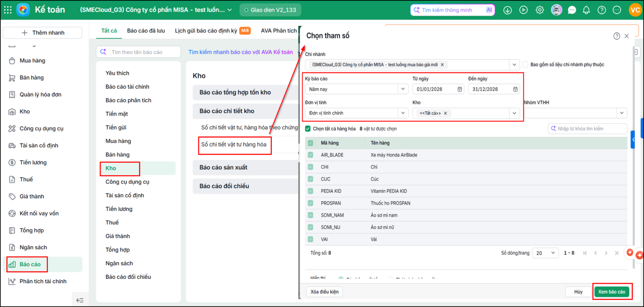Viewport: 644px width, 307px height.
Task: Collapse the left sidebar menu icon
Action: click(80, 300)
